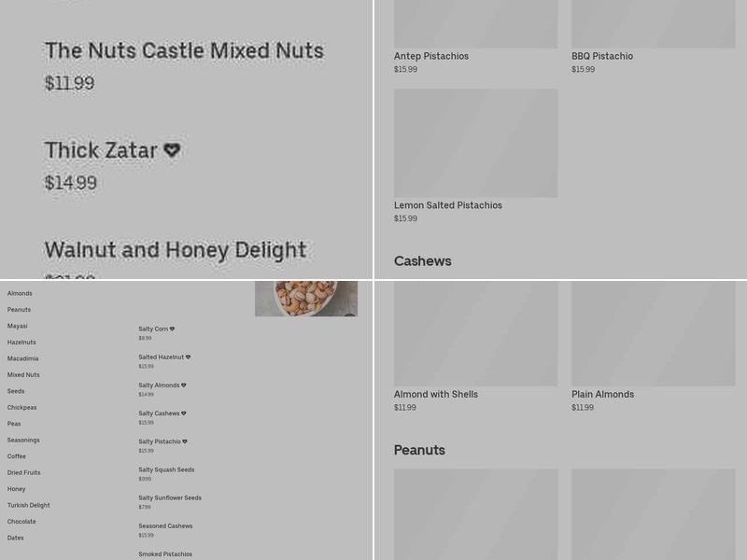Select the Salty Sunflower Seeds item

click(170, 497)
